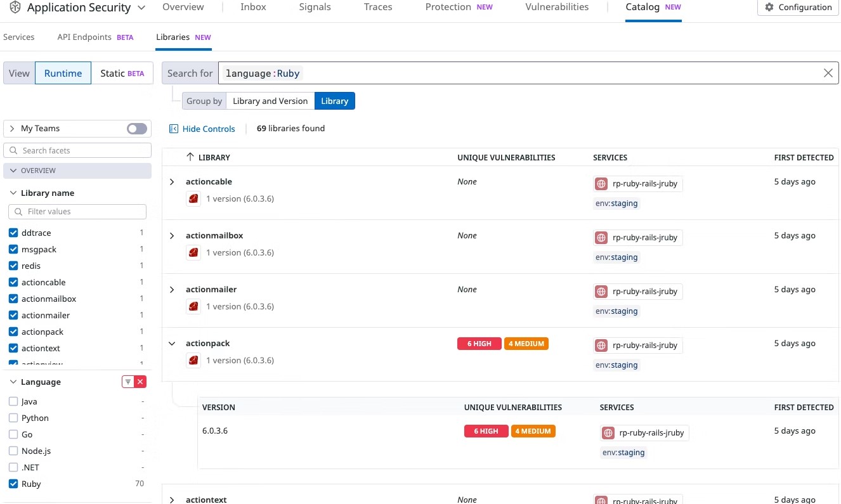
Task: Open the Signals tab
Action: tap(315, 7)
